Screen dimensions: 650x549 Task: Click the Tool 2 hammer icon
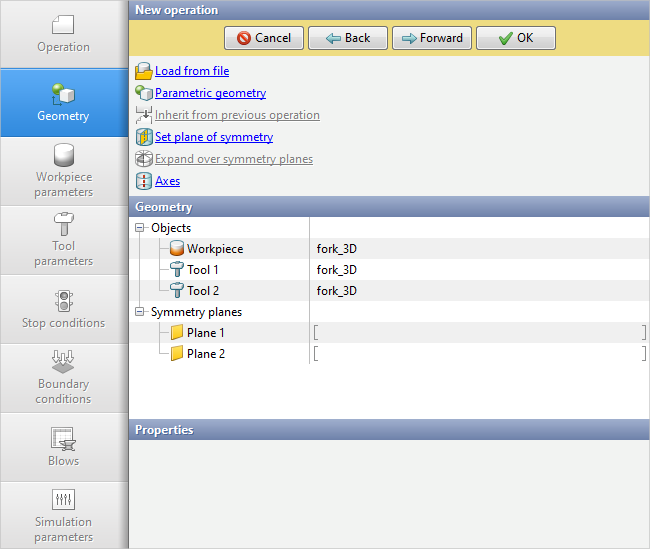[x=177, y=291]
